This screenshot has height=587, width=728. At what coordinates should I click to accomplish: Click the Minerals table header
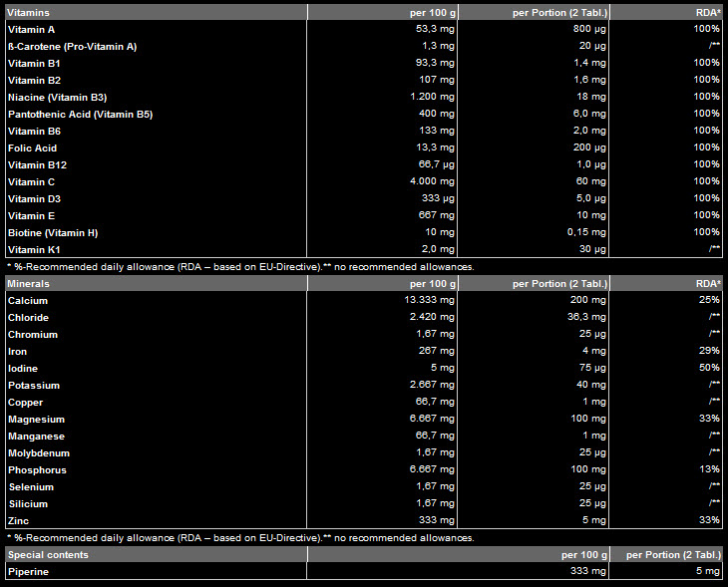[28, 283]
